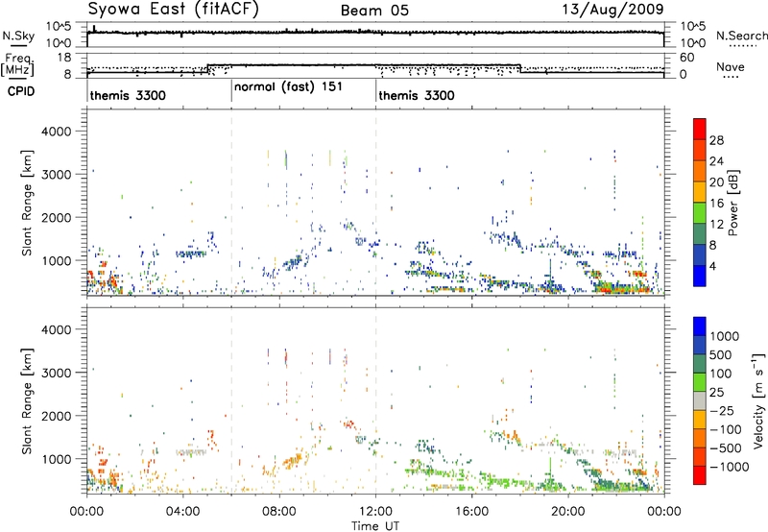This screenshot has height=532, width=768.
Task: Click the 'themis 3300' label after 12:00
Action: point(417,95)
